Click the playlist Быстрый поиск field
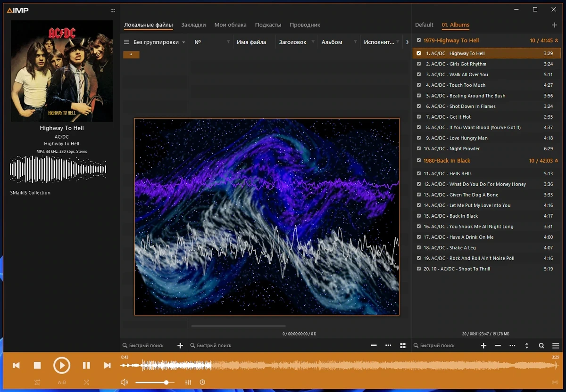 (x=443, y=345)
